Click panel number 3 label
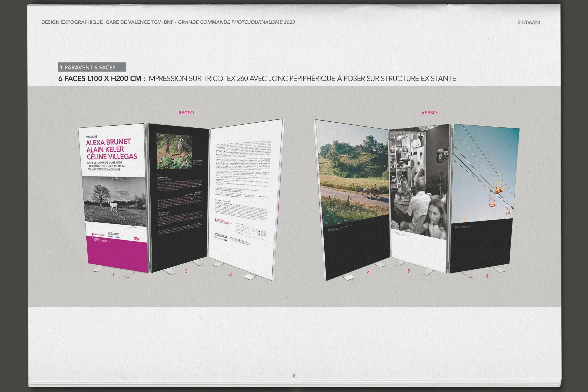The height and width of the screenshot is (392, 588). point(230,274)
